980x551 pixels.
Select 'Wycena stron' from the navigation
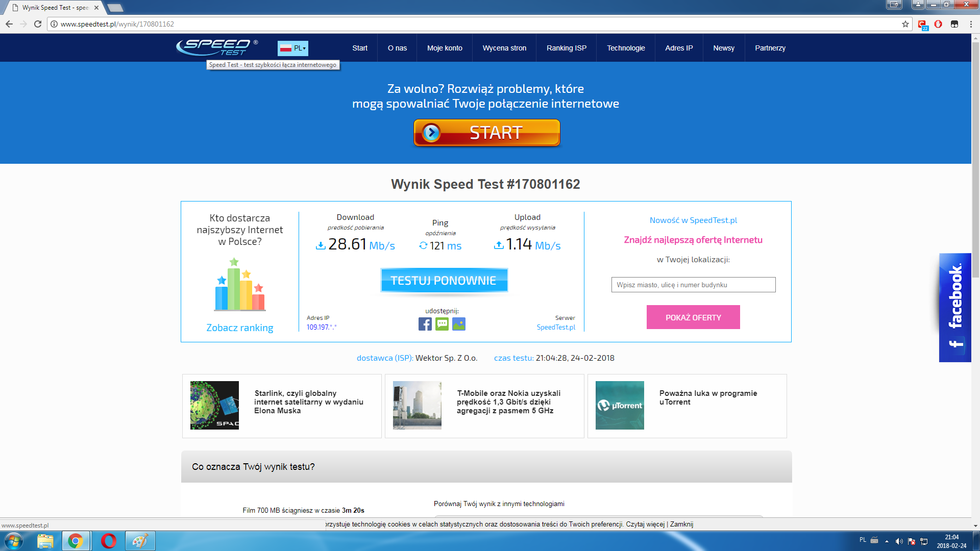tap(504, 48)
